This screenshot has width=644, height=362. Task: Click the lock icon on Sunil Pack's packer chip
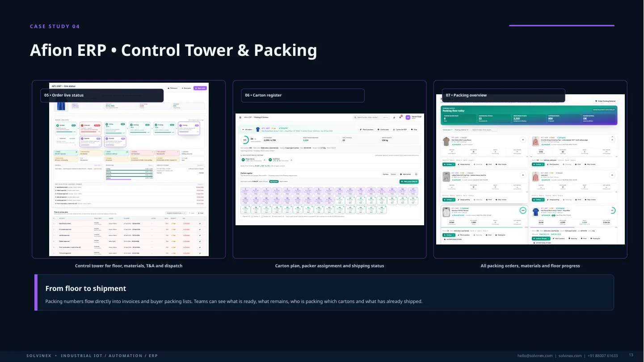click(291, 160)
